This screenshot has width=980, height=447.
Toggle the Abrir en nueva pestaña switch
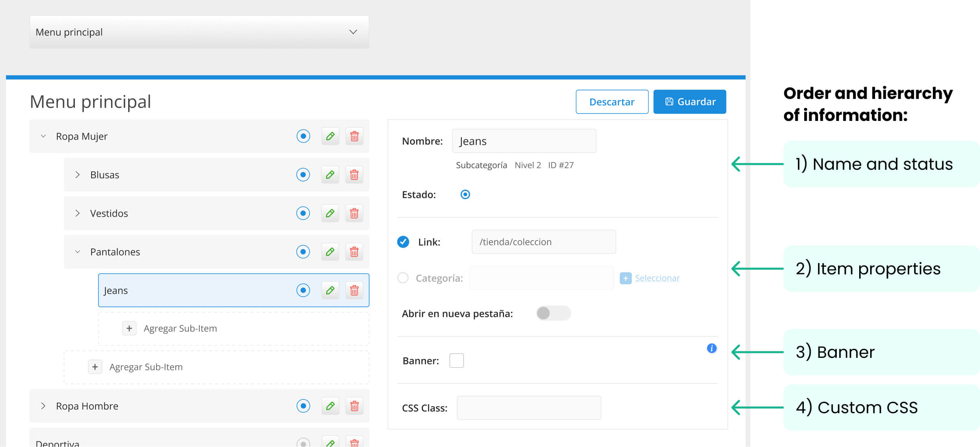click(x=553, y=313)
